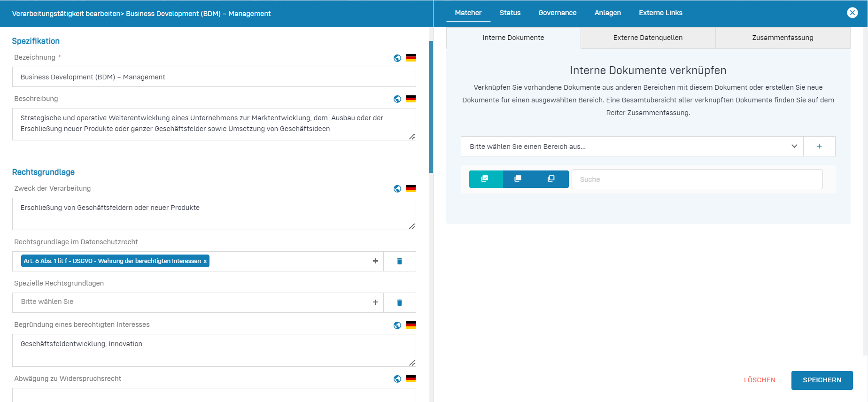Switch to the Governance tab
This screenshot has width=868, height=402.
coord(557,13)
